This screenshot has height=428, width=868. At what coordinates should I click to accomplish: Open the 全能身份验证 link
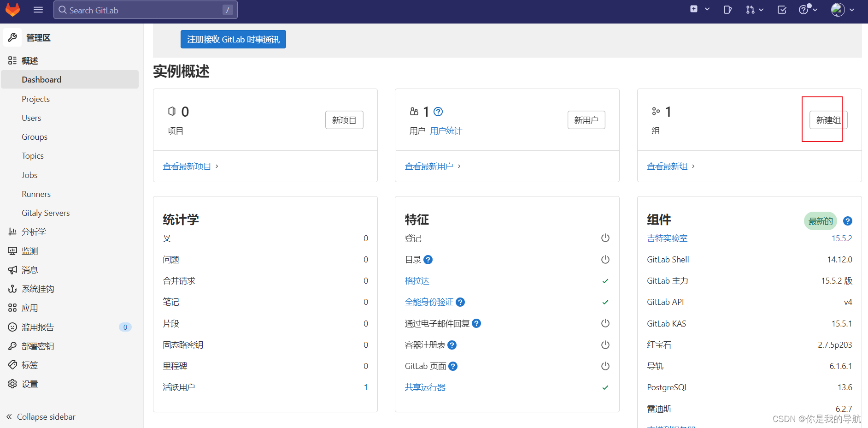[x=429, y=302]
